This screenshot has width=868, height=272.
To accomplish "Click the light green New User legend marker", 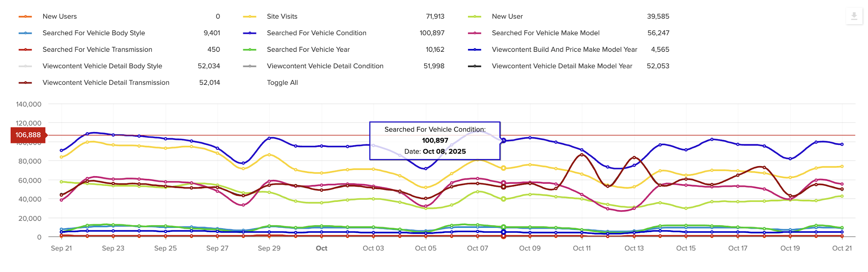I will (475, 17).
